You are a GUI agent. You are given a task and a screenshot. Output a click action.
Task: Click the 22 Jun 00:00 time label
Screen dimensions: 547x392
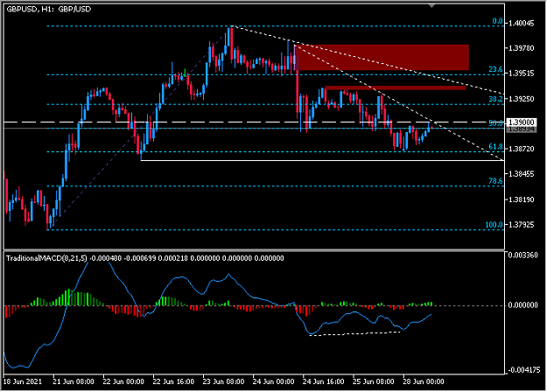[123, 381]
